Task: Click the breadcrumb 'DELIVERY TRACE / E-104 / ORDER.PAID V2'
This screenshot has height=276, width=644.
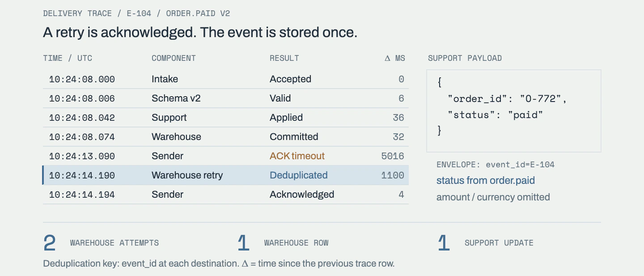Action: (x=136, y=13)
